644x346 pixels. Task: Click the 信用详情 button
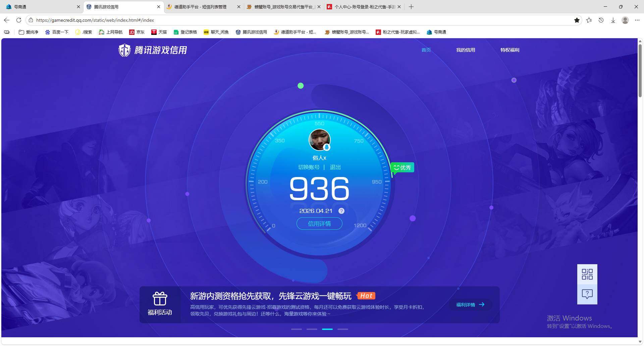[319, 224]
